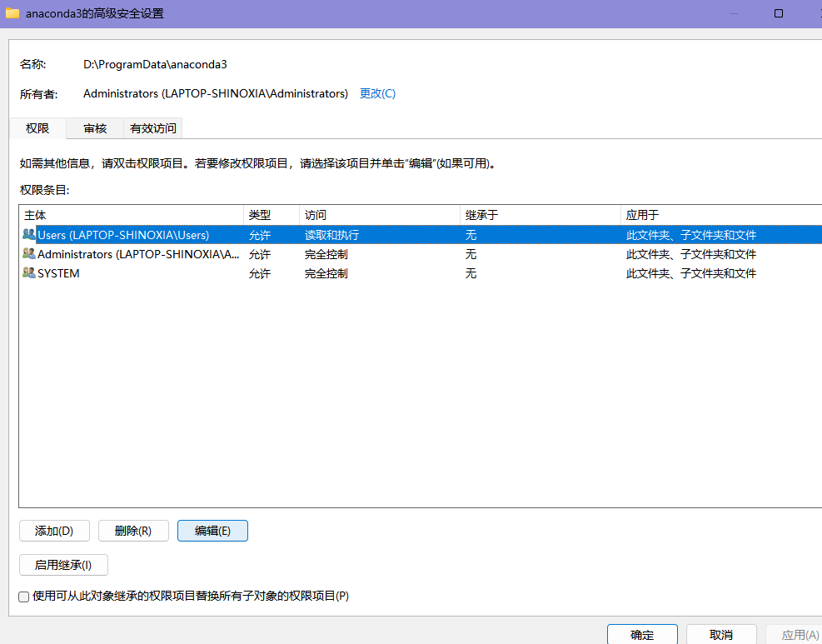Click the 更改(C) link to change owner
The width and height of the screenshot is (822, 644).
[x=377, y=93]
